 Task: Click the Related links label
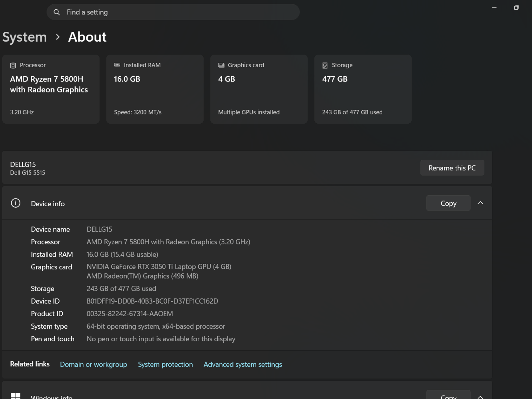pos(30,364)
